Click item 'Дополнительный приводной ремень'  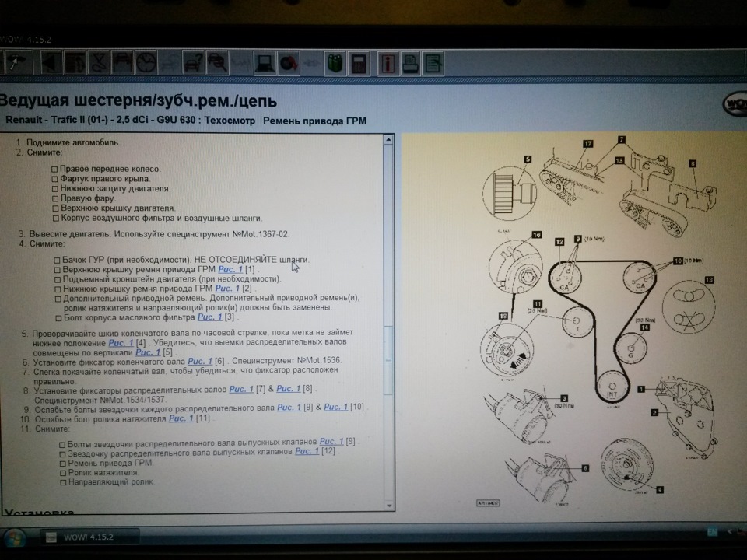212,303
